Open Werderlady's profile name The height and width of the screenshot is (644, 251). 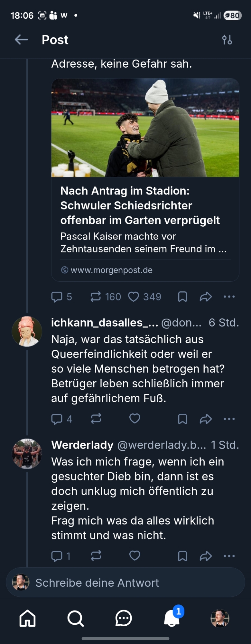click(x=82, y=445)
